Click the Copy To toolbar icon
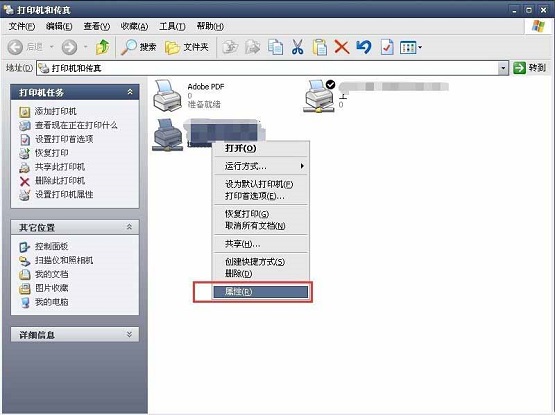The width and height of the screenshot is (555, 415). point(253,47)
